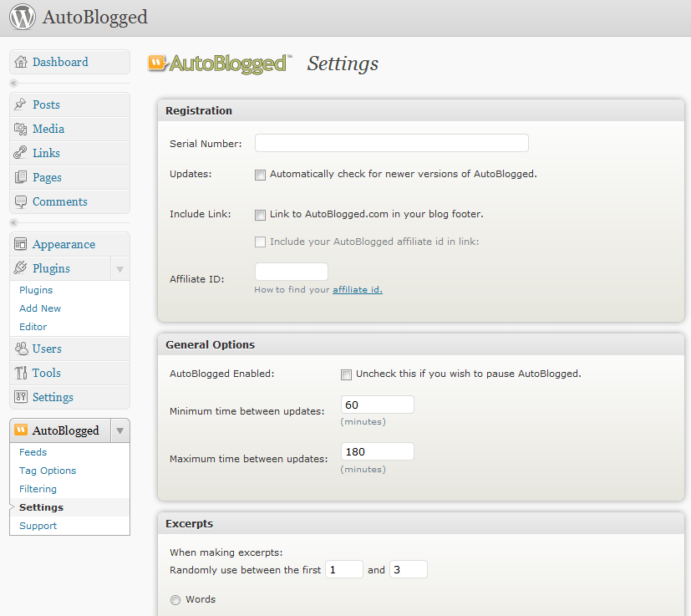The width and height of the screenshot is (691, 616).
Task: Click the WordPress logo icon
Action: [x=23, y=17]
